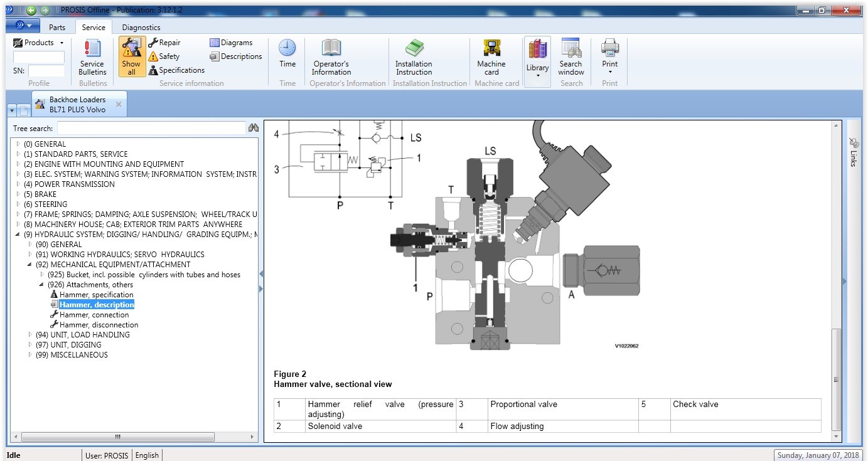Switch to the Parts tab
The image size is (868, 461).
[x=57, y=28]
